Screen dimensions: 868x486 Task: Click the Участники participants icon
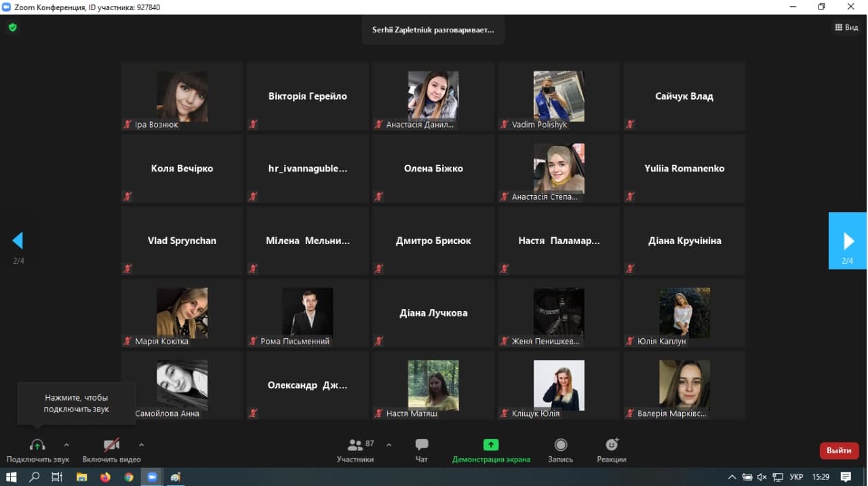point(355,445)
